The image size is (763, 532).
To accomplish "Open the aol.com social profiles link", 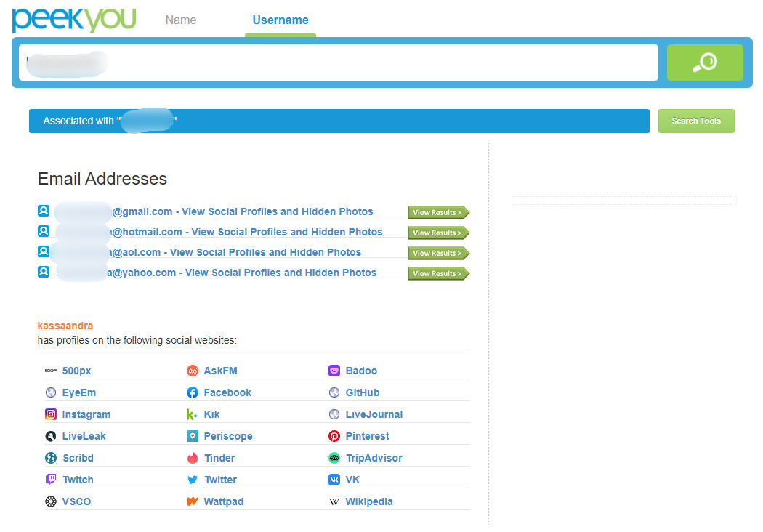I will point(236,253).
